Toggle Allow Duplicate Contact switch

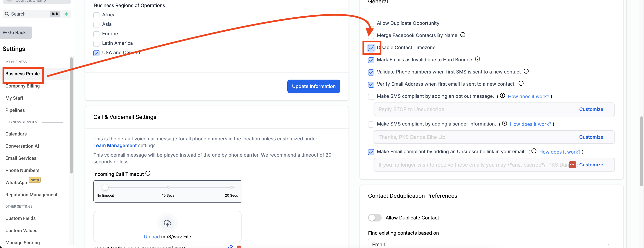point(375,218)
